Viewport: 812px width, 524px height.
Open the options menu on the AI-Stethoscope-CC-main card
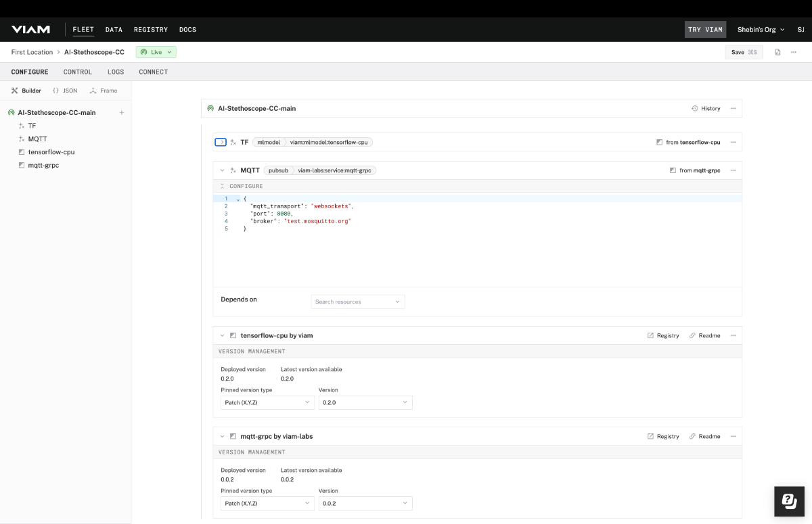click(733, 108)
